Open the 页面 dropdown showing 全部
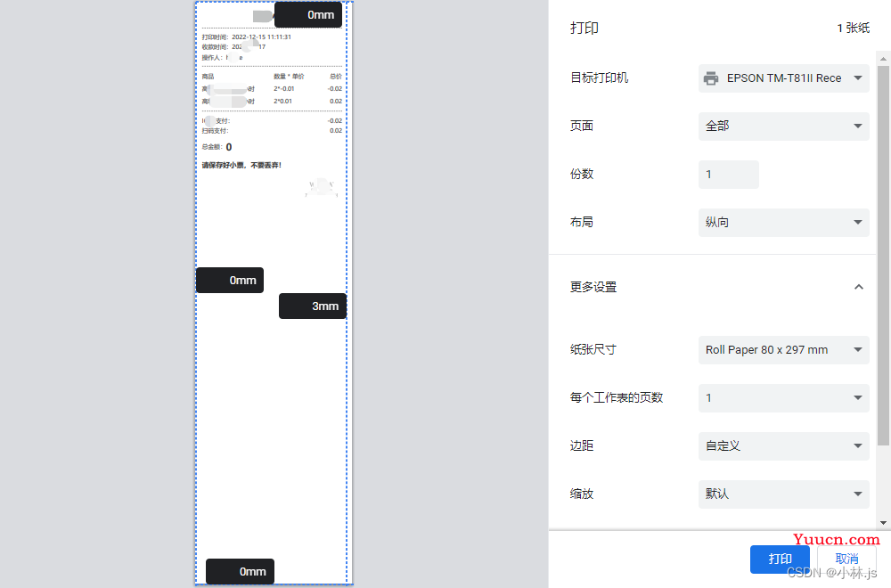The width and height of the screenshot is (891, 588). click(783, 127)
